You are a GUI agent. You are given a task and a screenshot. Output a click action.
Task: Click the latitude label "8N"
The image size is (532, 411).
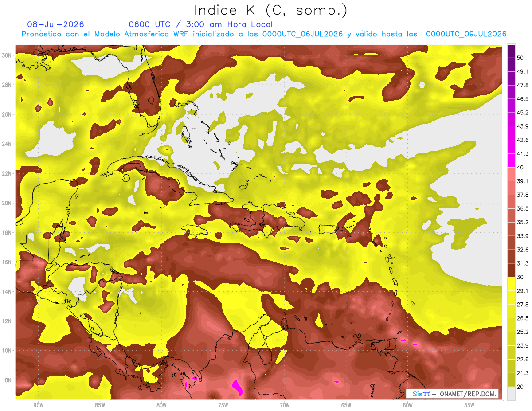tap(8, 380)
